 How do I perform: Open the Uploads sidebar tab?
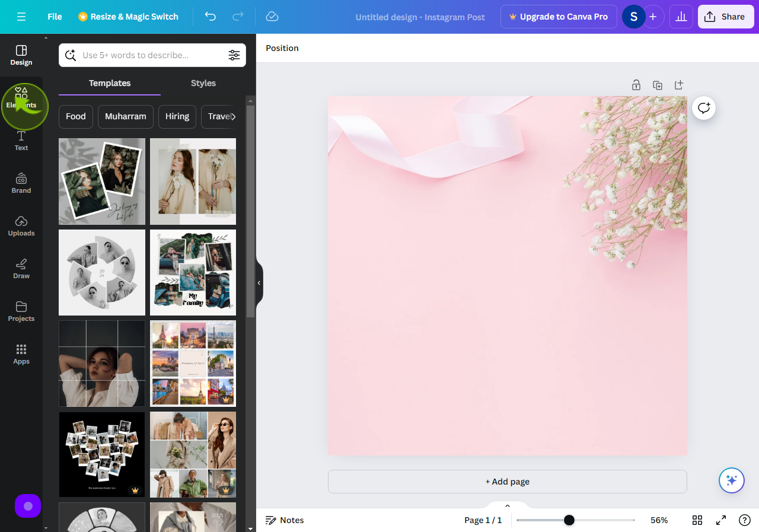[21, 226]
